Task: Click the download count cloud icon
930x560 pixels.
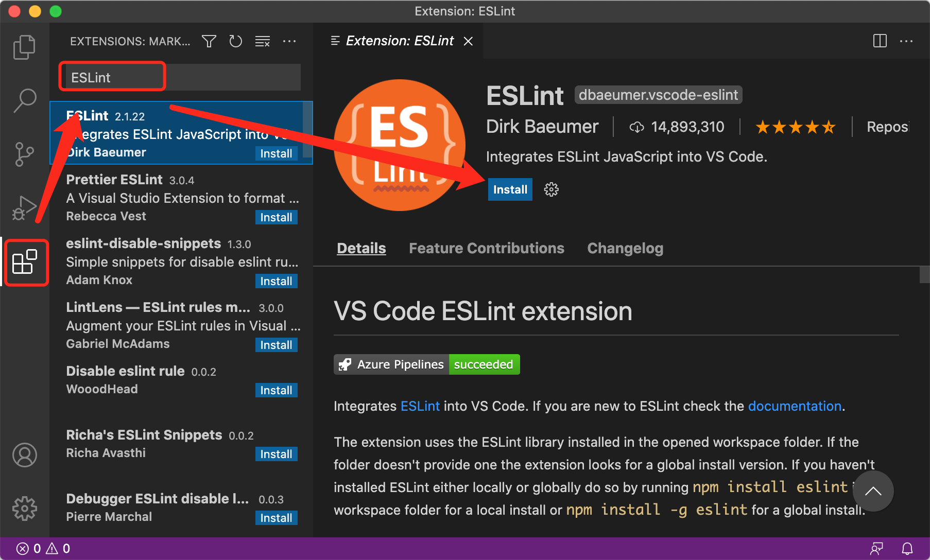Action: point(637,127)
